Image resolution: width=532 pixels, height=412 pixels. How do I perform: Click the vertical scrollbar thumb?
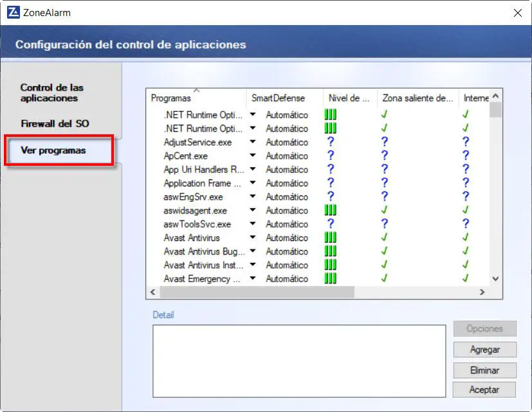click(x=495, y=110)
